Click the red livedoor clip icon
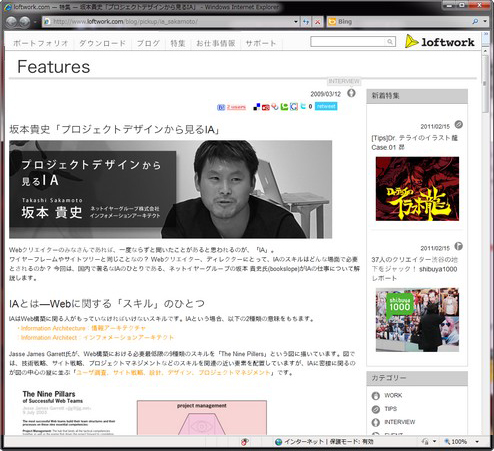This screenshot has height=451, width=494. (266, 107)
